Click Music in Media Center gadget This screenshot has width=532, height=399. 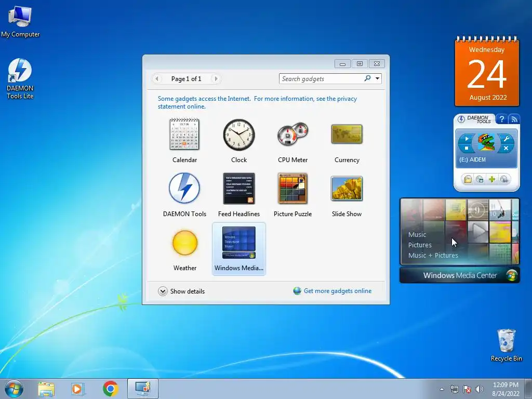[417, 234]
